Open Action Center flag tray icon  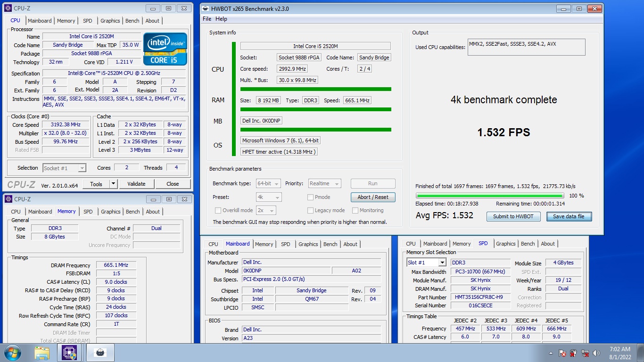point(562,353)
